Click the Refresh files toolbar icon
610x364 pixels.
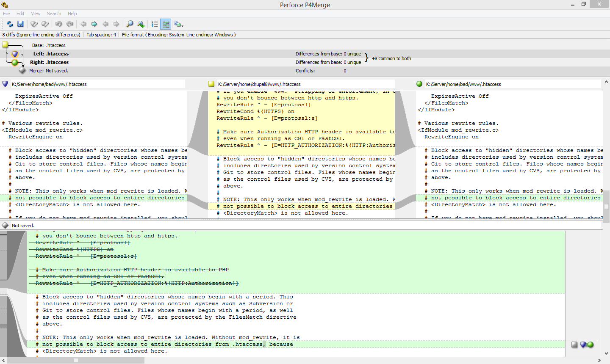9,24
